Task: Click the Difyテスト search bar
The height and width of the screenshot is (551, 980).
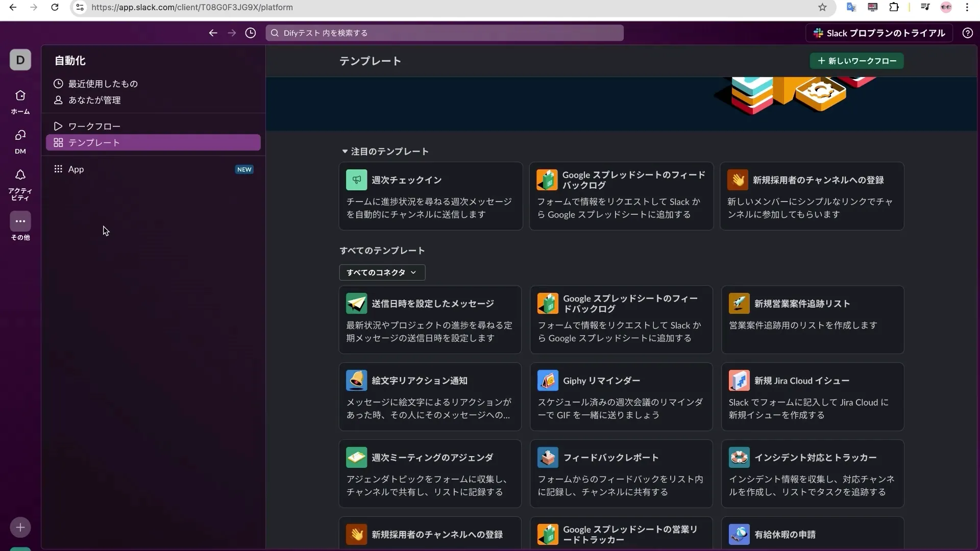Action: pos(444,33)
